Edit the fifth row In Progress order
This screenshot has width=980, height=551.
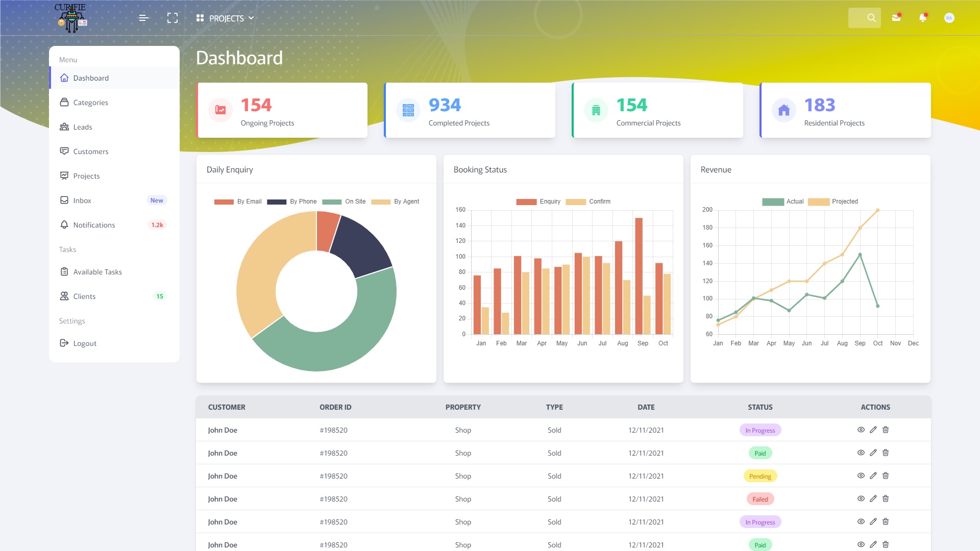pos(873,521)
